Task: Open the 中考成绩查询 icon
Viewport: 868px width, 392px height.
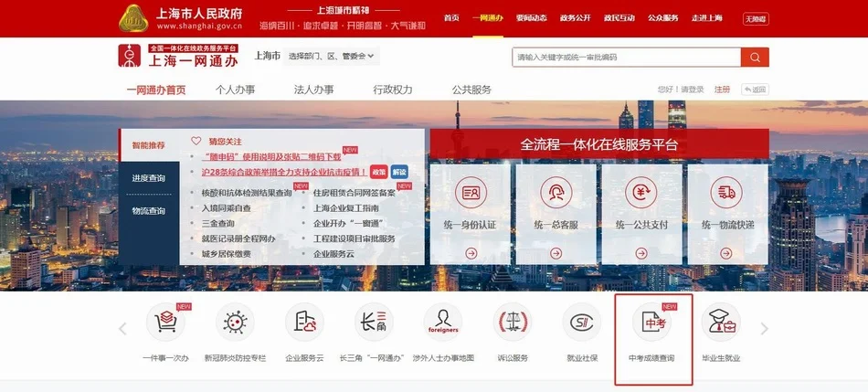Action: click(652, 323)
